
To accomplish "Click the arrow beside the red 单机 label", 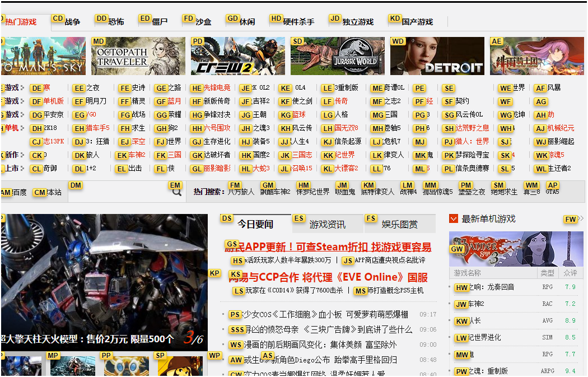I will 22,128.
